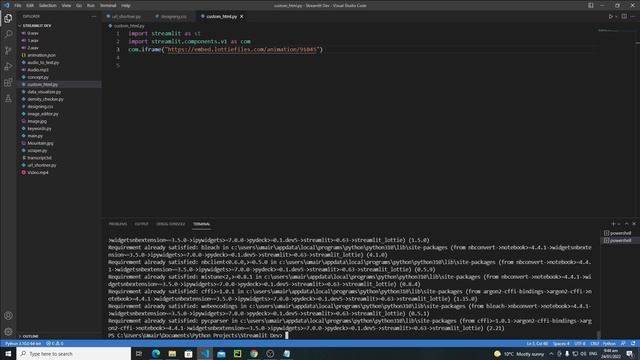
Task: Open the File menu
Action: point(18,6)
